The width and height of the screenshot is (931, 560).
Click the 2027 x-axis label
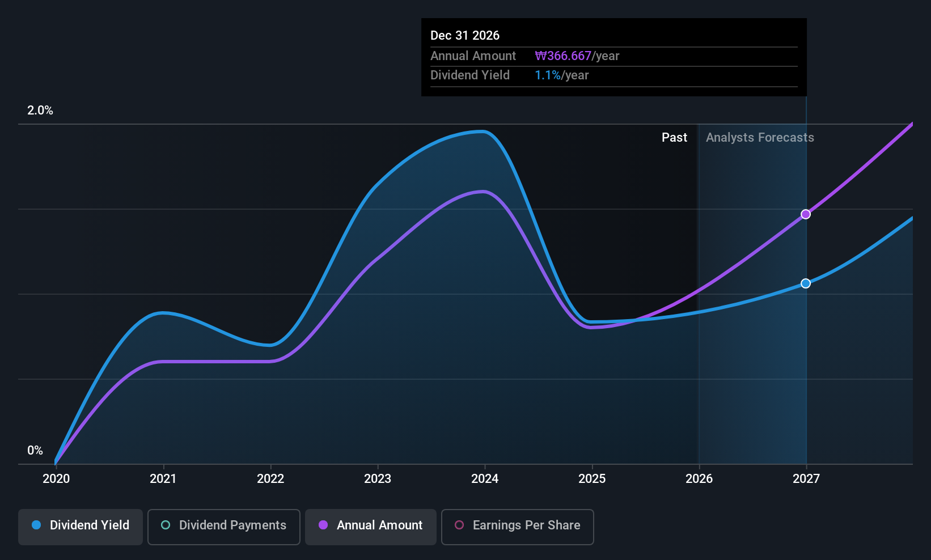(806, 479)
